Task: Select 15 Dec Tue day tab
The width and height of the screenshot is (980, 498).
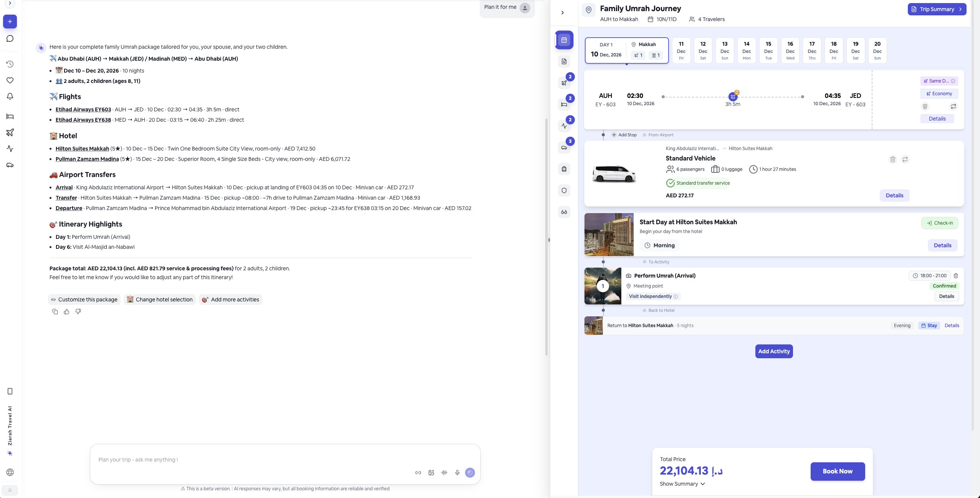Action: point(768,50)
